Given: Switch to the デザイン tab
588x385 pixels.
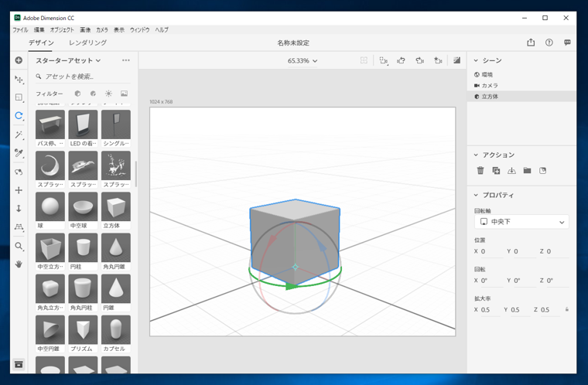Looking at the screenshot, I should tap(41, 43).
